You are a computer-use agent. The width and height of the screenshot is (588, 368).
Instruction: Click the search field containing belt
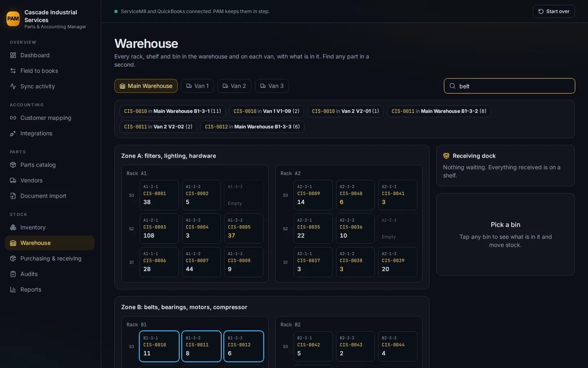coord(509,86)
